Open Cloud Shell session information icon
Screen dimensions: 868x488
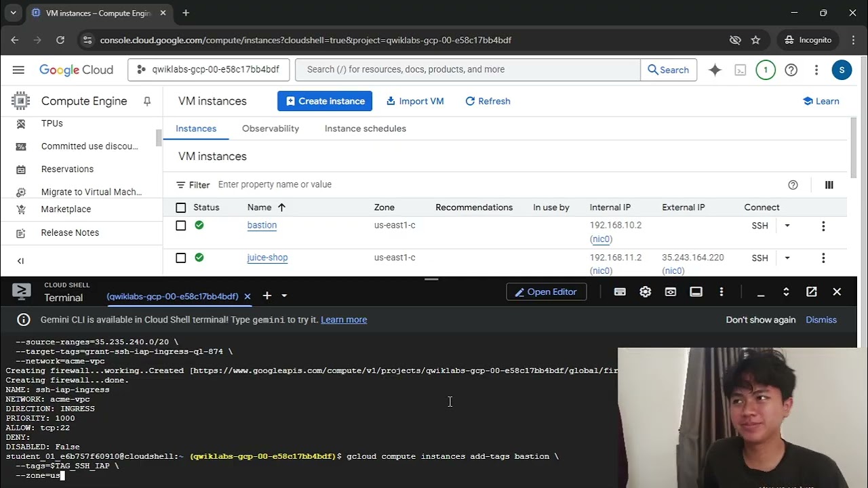coord(696,292)
